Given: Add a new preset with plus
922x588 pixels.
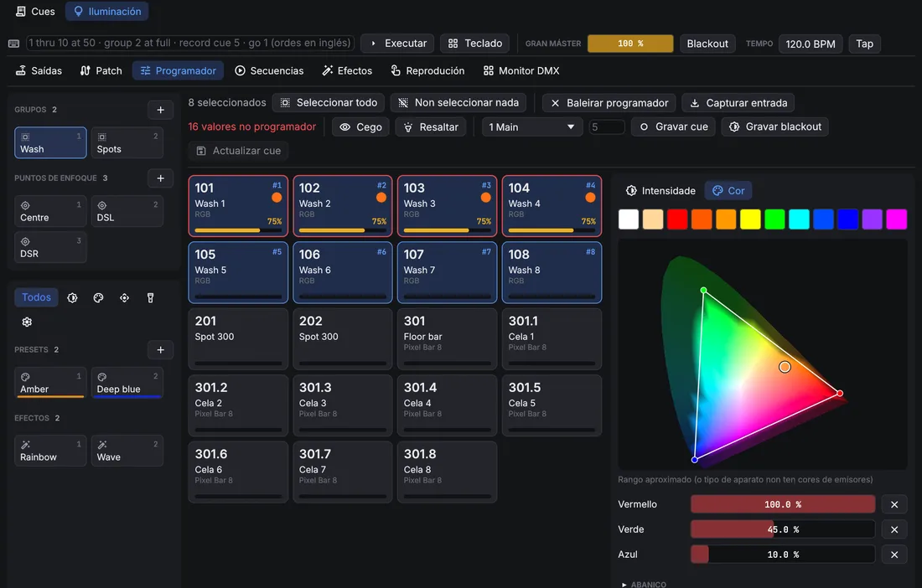Looking at the screenshot, I should pyautogui.click(x=160, y=349).
